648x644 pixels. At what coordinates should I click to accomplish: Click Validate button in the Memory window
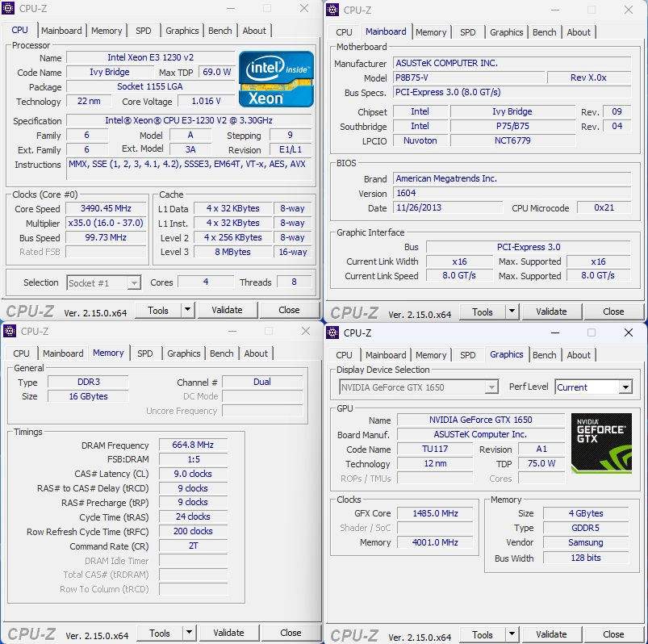point(228,633)
